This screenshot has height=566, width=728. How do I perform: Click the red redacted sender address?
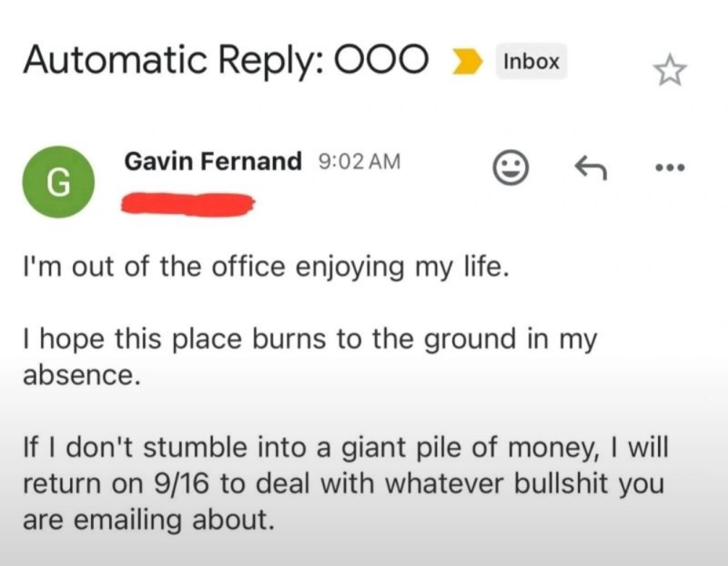[x=188, y=203]
